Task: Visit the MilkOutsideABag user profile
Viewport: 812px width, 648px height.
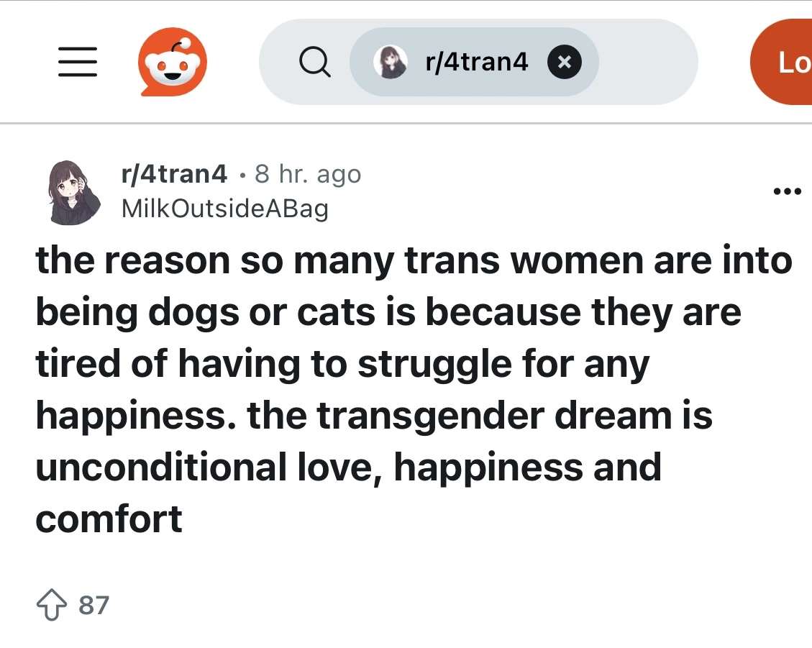Action: [224, 209]
